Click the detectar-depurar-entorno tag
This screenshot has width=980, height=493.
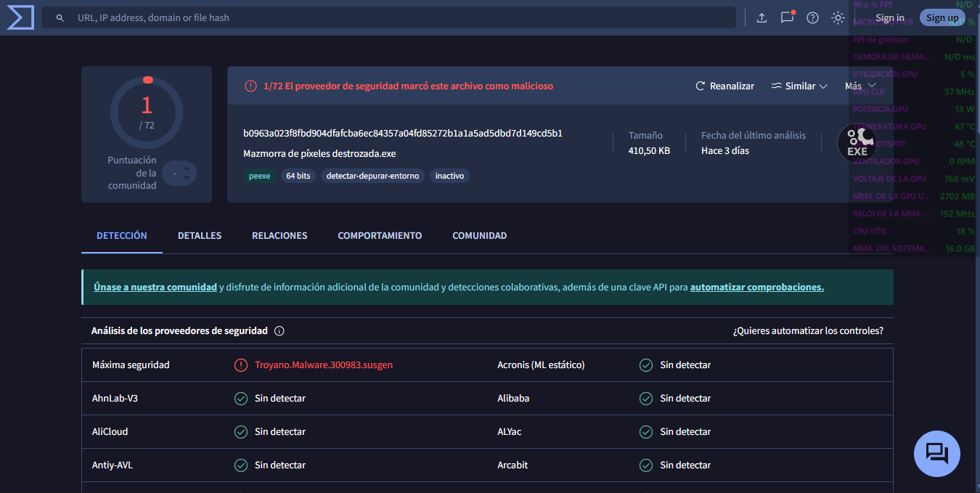tap(372, 176)
